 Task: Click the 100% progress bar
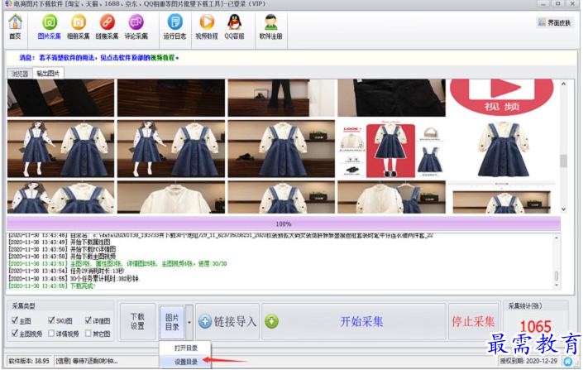[x=284, y=223]
